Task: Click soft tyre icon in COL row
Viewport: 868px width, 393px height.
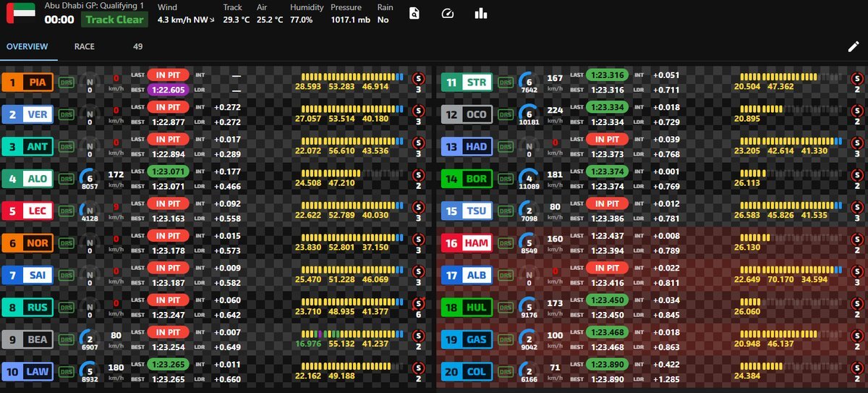Action: tap(857, 368)
